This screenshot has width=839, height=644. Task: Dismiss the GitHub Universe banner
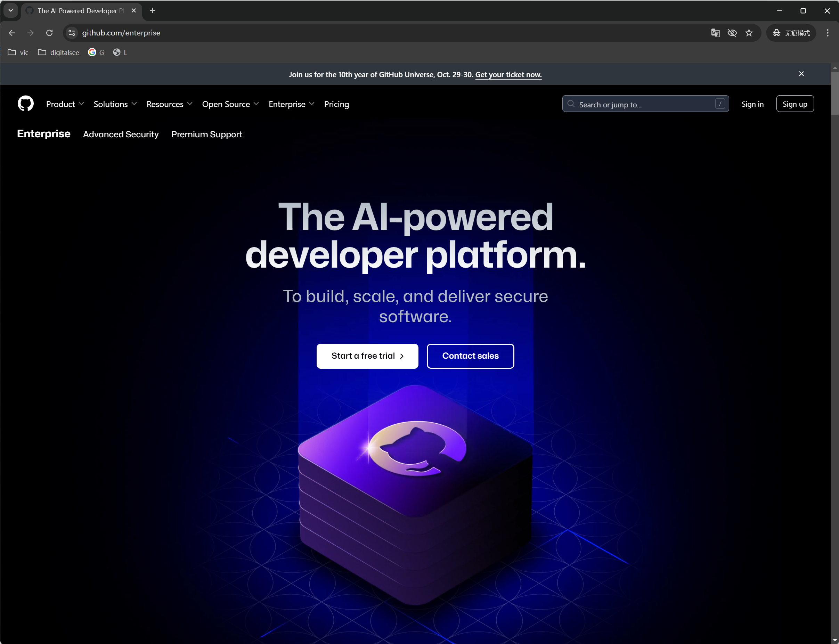point(801,74)
